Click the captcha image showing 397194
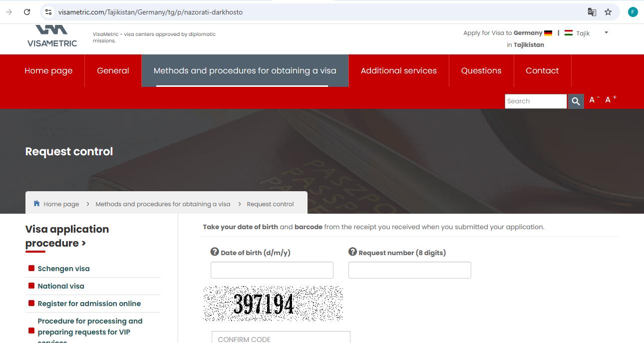 coord(273,303)
